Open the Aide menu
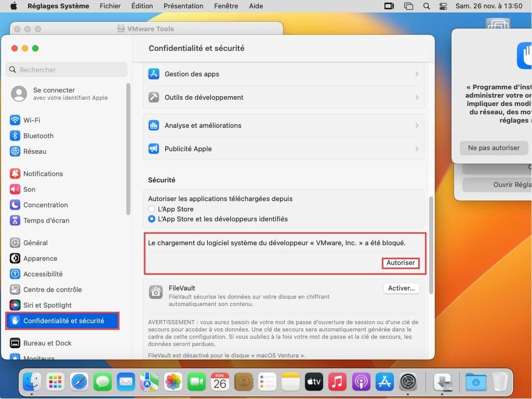The height and width of the screenshot is (399, 532). click(x=256, y=6)
